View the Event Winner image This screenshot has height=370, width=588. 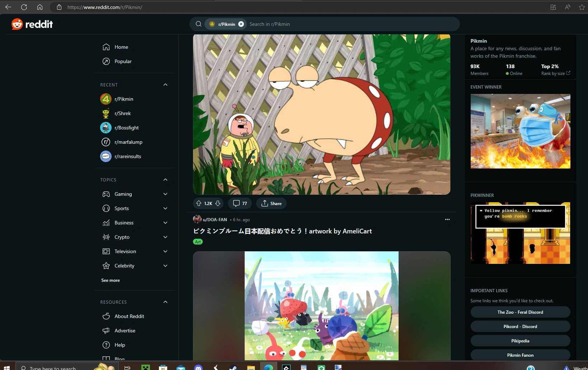(x=520, y=131)
